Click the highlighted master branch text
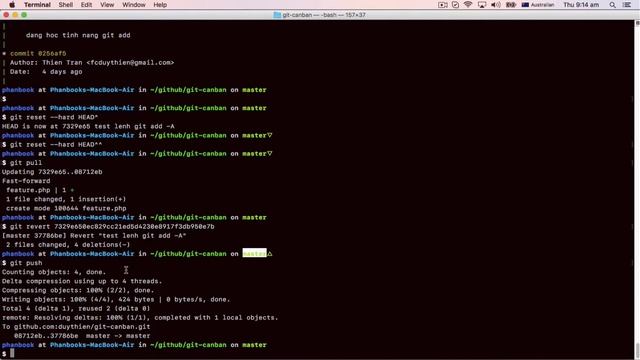Image resolution: width=640 pixels, height=360 pixels. [254, 253]
